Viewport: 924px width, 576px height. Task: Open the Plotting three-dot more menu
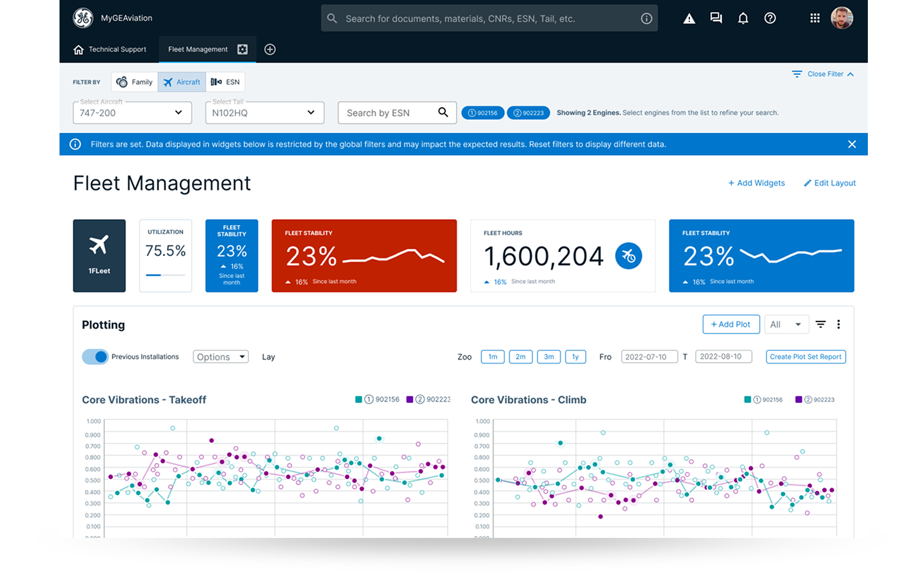pos(838,324)
